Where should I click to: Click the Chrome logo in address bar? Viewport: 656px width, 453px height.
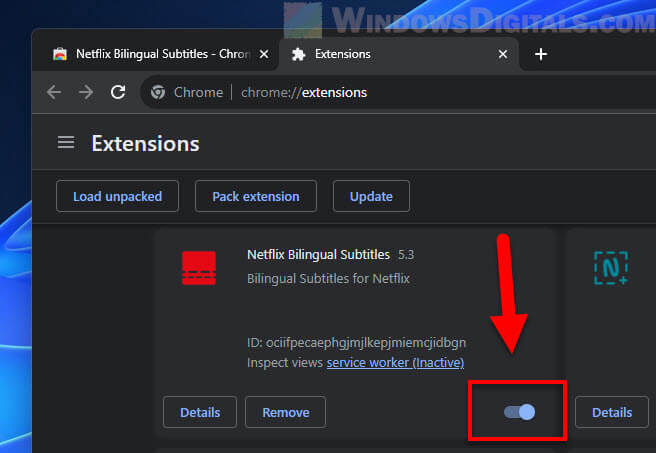pos(158,92)
